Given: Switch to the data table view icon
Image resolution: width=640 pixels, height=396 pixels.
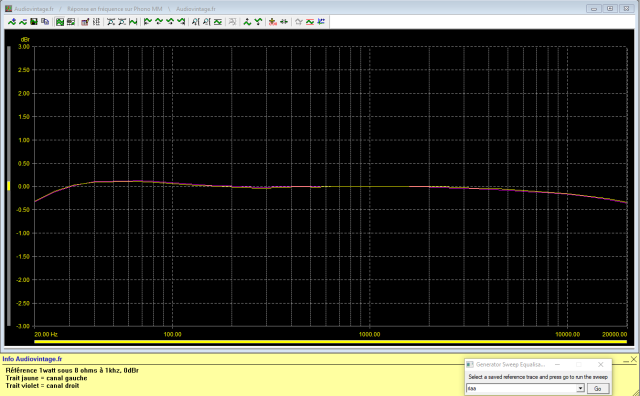Looking at the screenshot, I should click(x=71, y=22).
